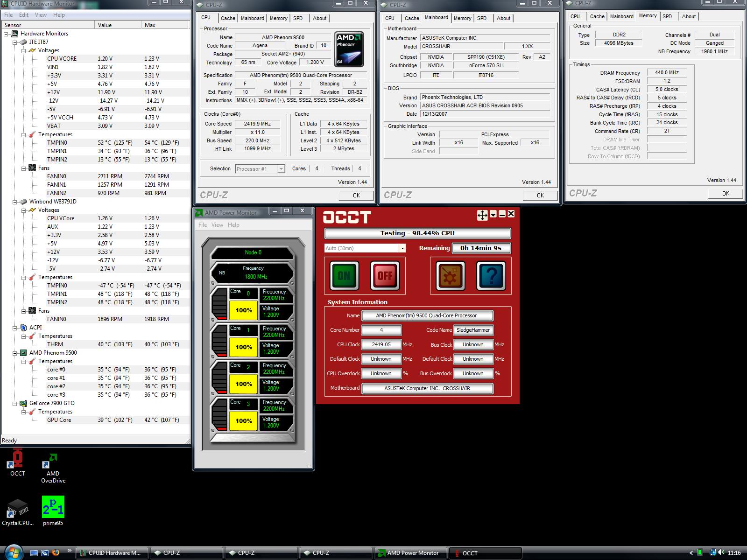Click OK in the CPU-Z CPU tab window
This screenshot has height=560, width=747.
point(356,196)
